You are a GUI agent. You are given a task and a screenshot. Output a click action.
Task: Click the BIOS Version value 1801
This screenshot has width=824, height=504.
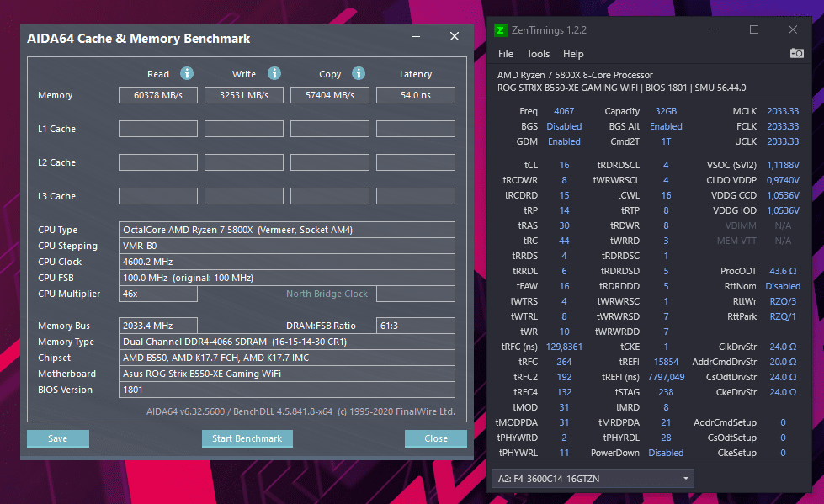[287, 390]
